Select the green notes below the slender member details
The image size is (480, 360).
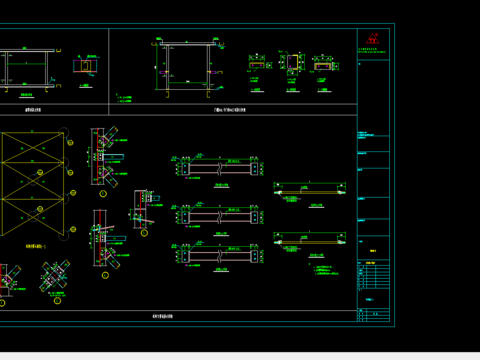pos(326,270)
